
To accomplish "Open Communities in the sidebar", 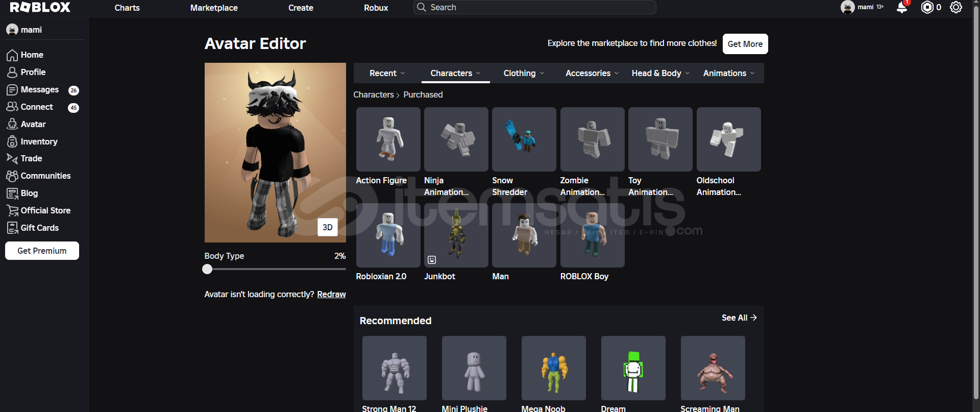I will (x=44, y=176).
